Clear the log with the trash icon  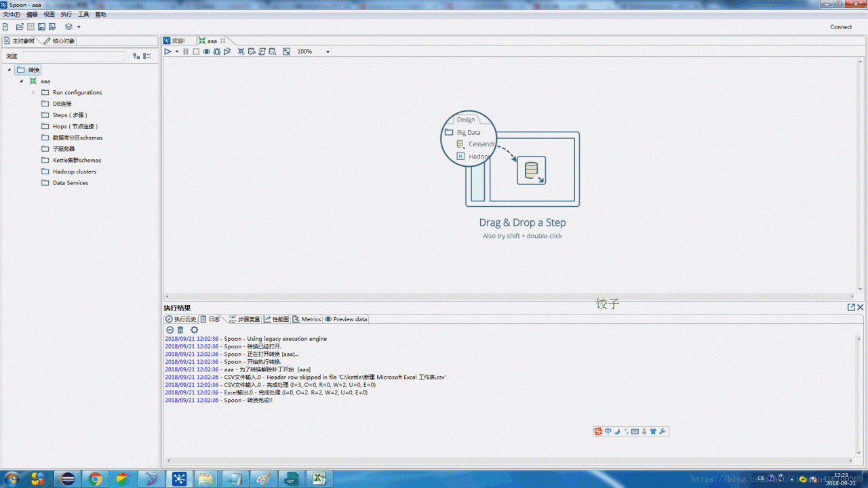coord(180,330)
